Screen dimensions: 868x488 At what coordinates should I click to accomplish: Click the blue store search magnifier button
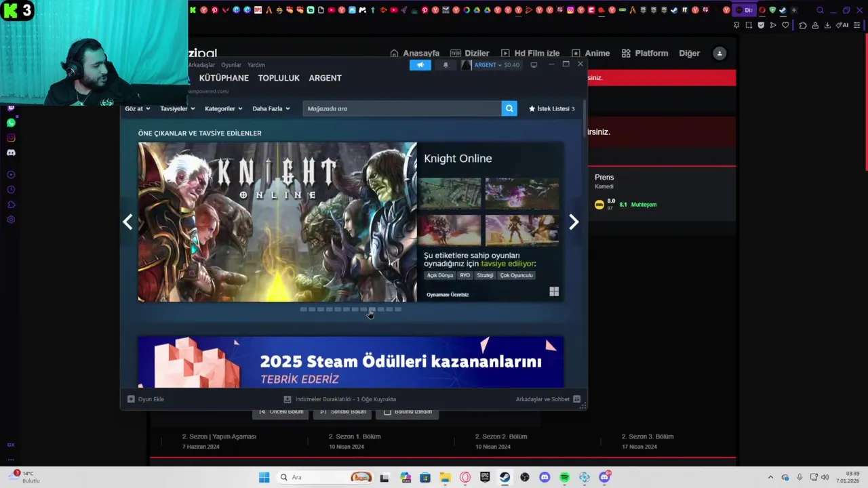509,108
